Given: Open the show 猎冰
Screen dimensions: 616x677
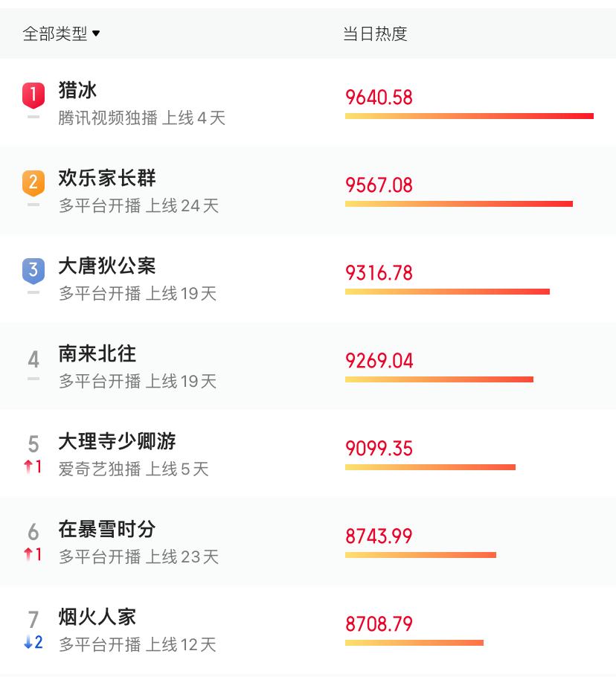Looking at the screenshot, I should (x=78, y=91).
